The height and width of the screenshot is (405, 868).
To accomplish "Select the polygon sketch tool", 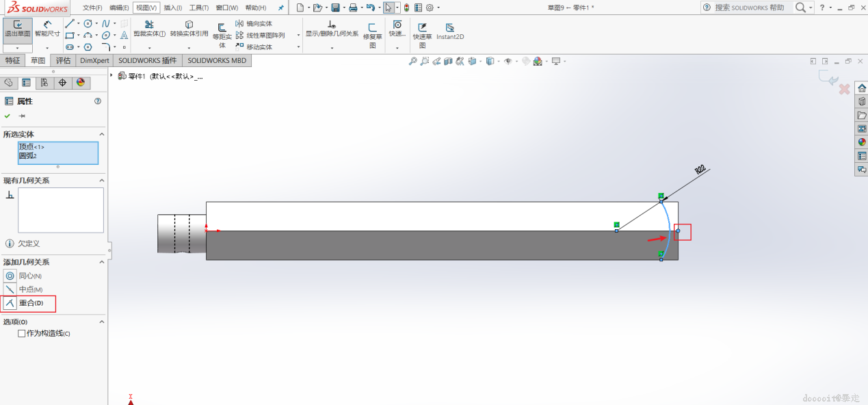I will click(88, 47).
